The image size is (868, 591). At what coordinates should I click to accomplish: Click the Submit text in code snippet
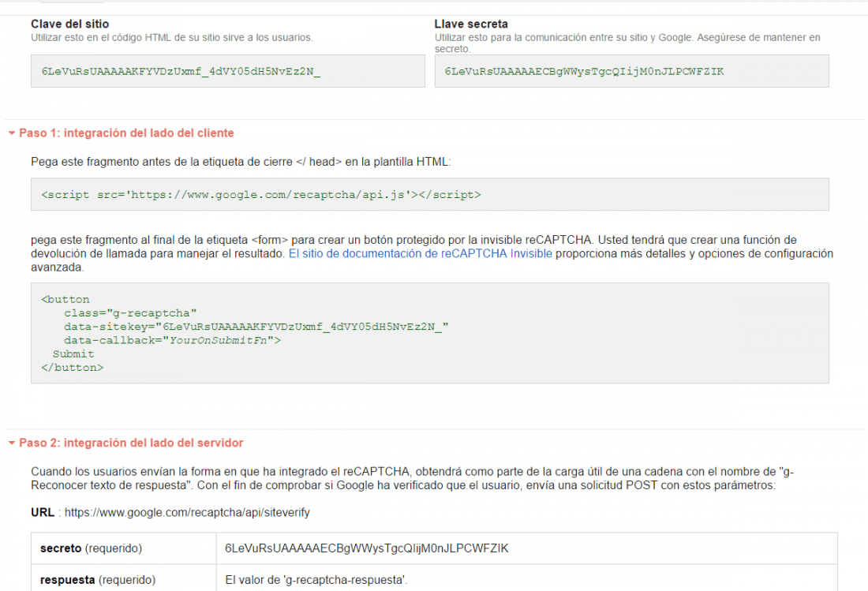point(73,354)
